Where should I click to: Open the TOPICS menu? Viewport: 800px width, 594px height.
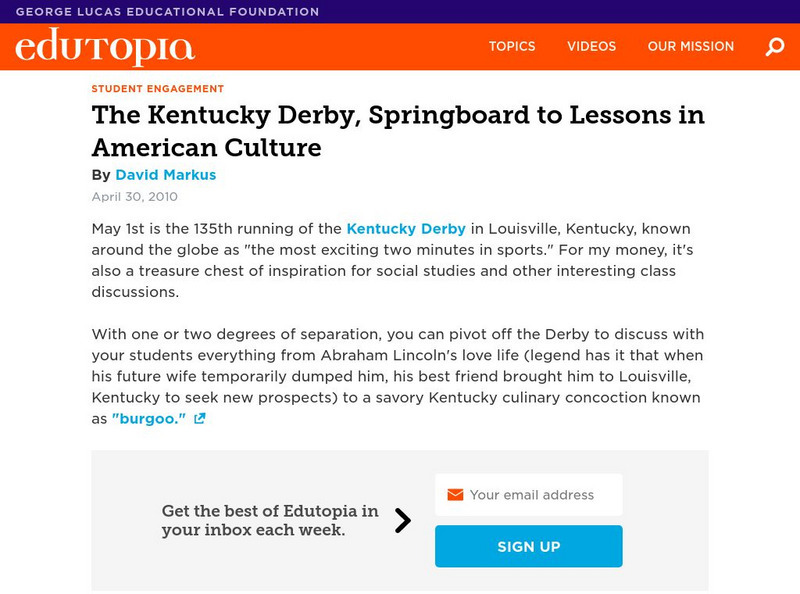point(512,46)
